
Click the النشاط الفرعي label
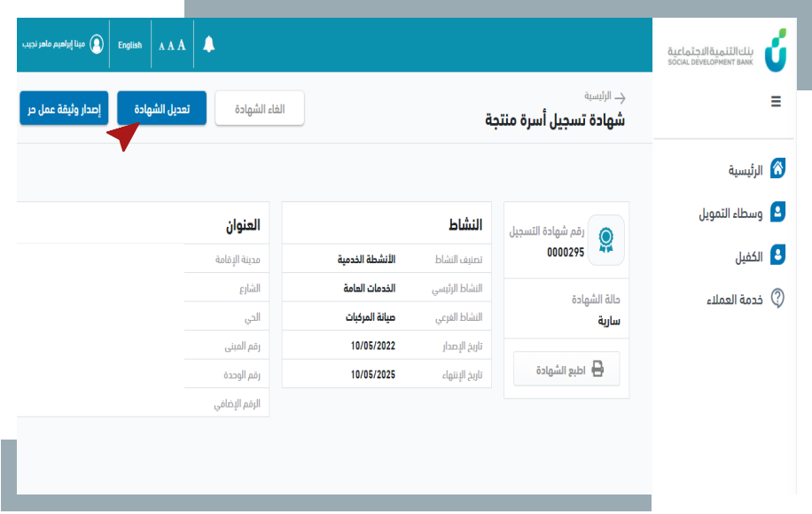(459, 317)
